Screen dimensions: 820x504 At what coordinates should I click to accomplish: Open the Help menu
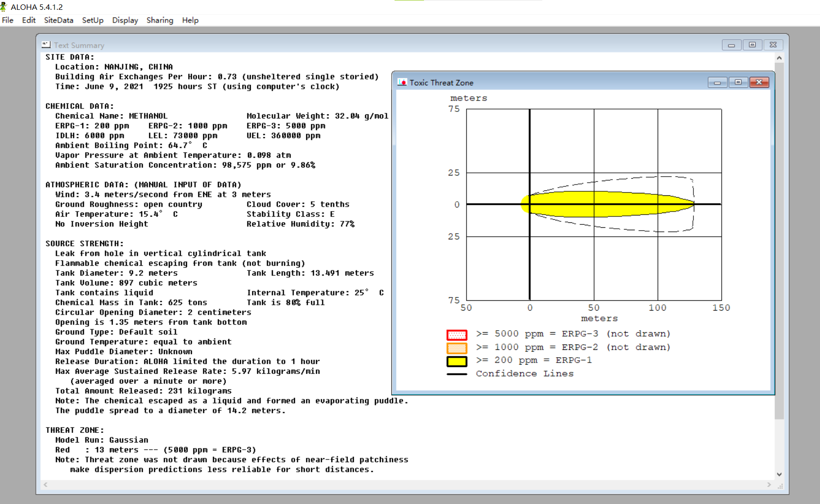pyautogui.click(x=190, y=20)
